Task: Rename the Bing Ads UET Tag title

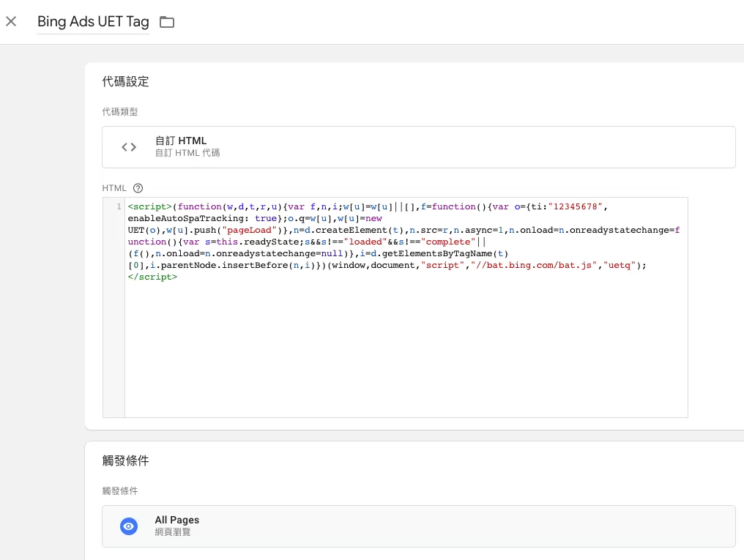Action: (x=93, y=22)
